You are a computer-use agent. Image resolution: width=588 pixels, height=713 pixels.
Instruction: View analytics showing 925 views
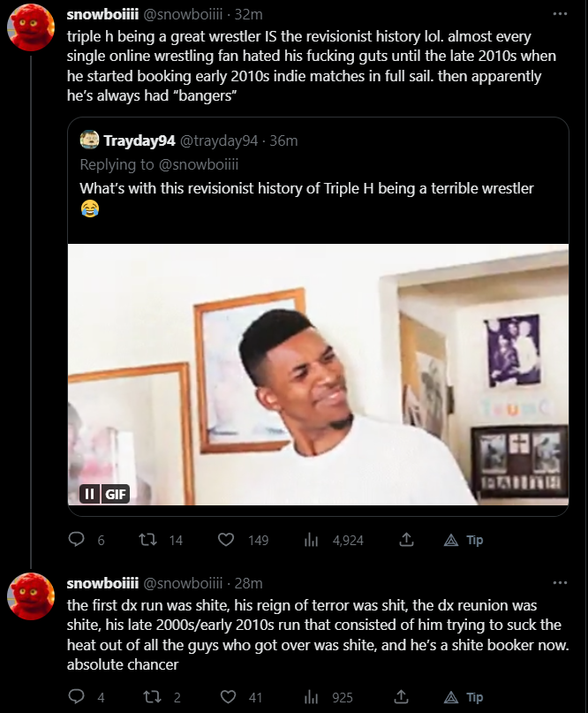[x=311, y=697]
